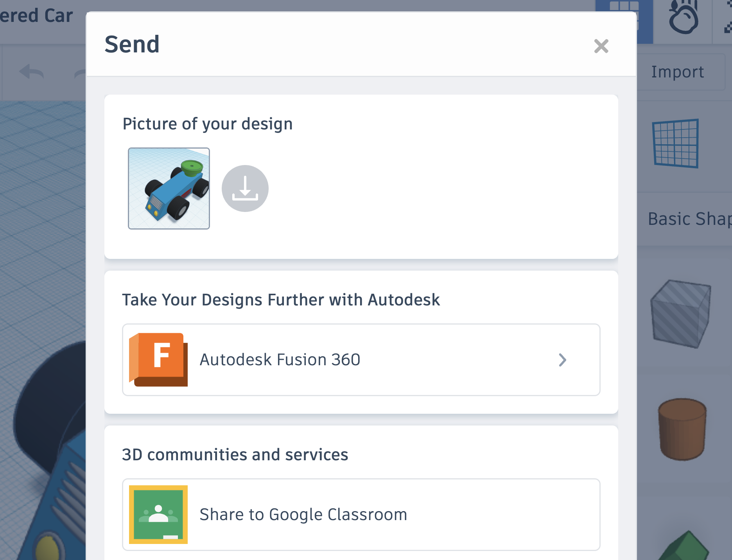The width and height of the screenshot is (732, 560).
Task: Click the car design preview thumbnail
Action: [x=169, y=188]
